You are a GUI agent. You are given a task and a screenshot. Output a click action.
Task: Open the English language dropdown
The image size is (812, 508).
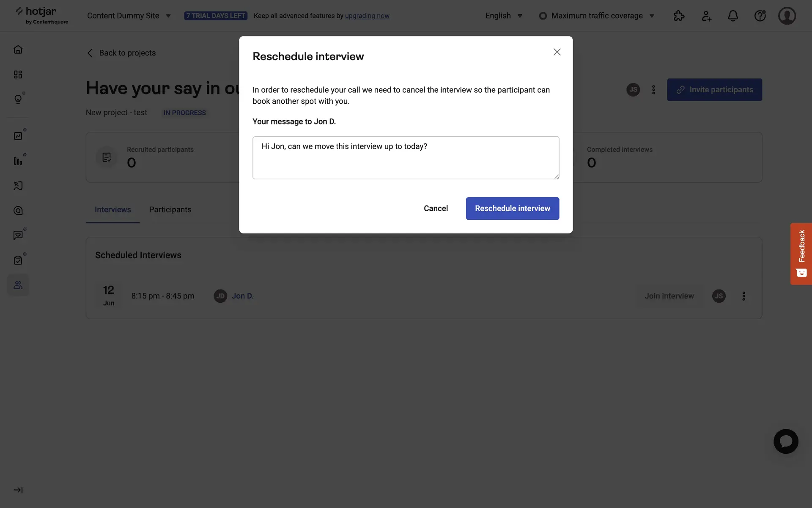[503, 16]
